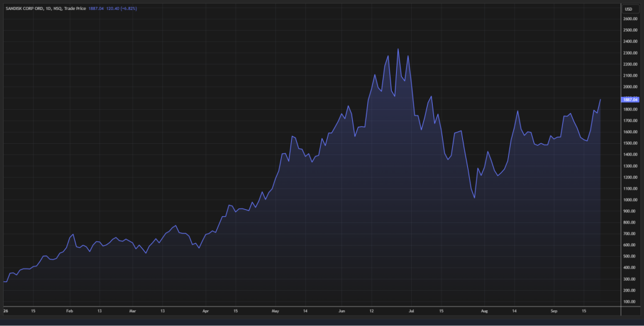Click the blue 1887.04 value in header
Image resolution: width=644 pixels, height=326 pixels.
[x=96, y=8]
